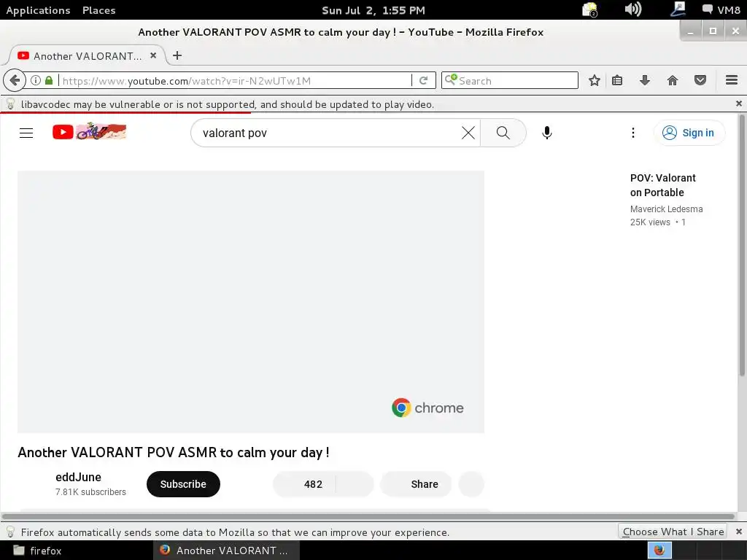Click the network pen icon in top panel

[678, 9]
